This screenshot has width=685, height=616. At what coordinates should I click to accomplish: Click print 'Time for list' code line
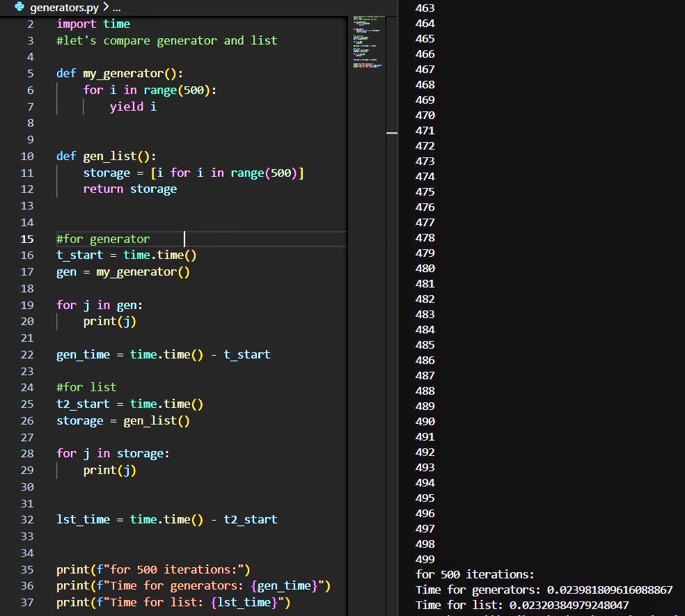pyautogui.click(x=173, y=603)
